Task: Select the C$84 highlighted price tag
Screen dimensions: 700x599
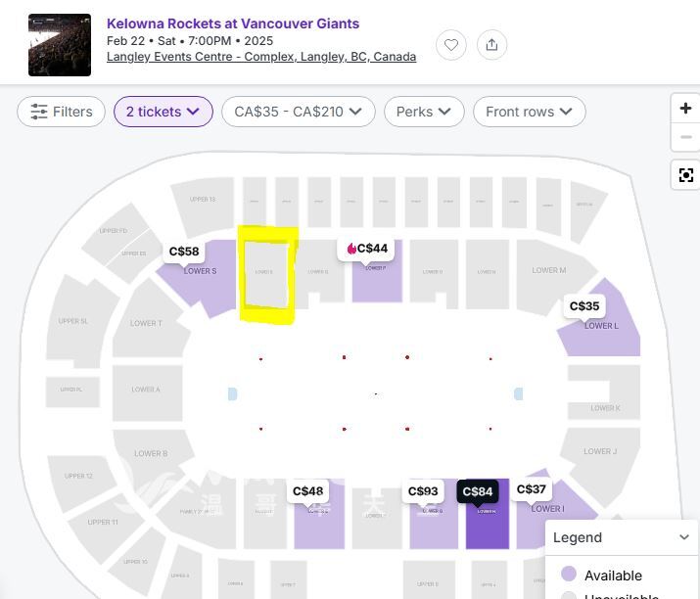Action: pyautogui.click(x=478, y=491)
